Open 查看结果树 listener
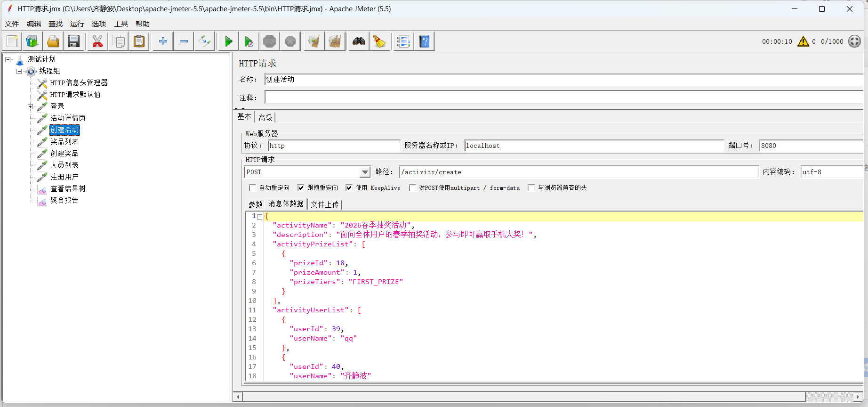Screen dimensions: 868x407 (68, 188)
